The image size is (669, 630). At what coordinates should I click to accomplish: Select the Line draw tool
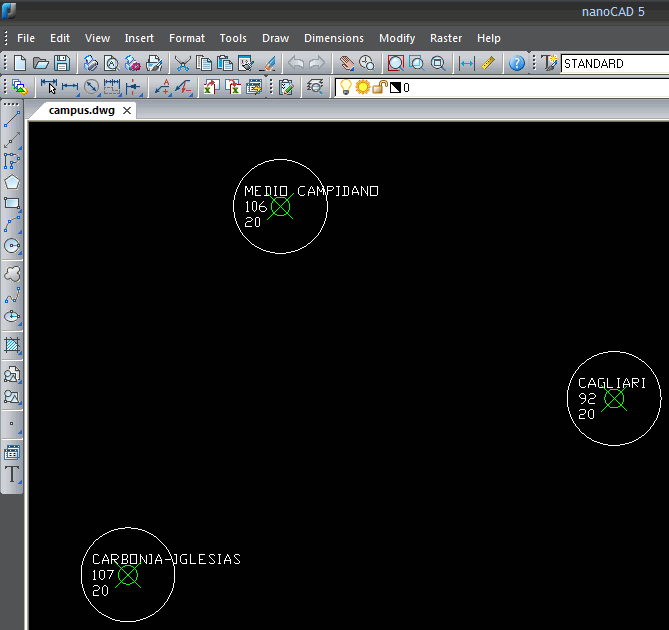click(12, 120)
